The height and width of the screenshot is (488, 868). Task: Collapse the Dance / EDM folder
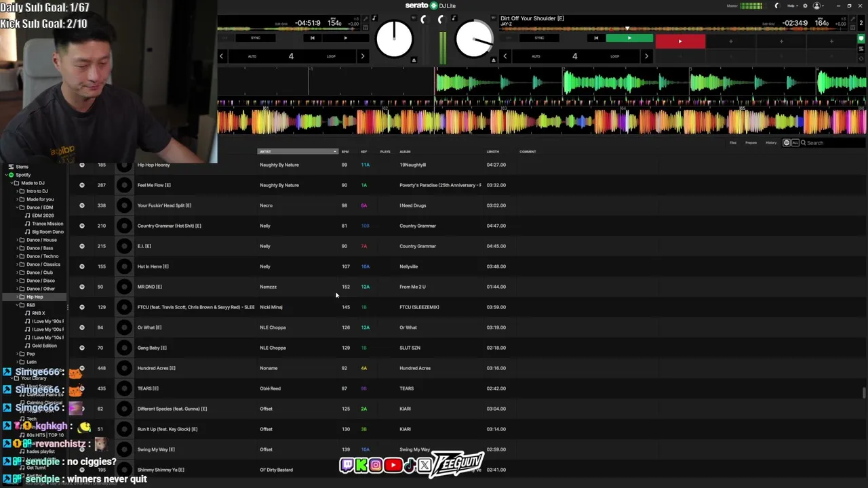pos(17,207)
